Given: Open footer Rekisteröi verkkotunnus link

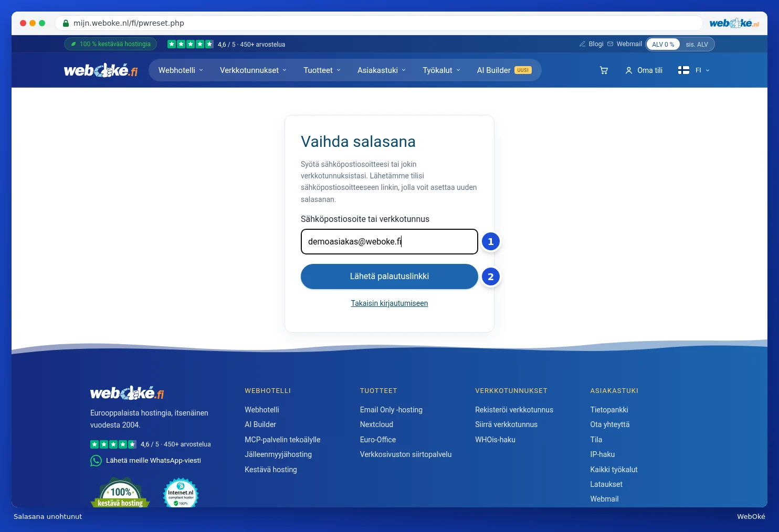Looking at the screenshot, I should pos(514,410).
